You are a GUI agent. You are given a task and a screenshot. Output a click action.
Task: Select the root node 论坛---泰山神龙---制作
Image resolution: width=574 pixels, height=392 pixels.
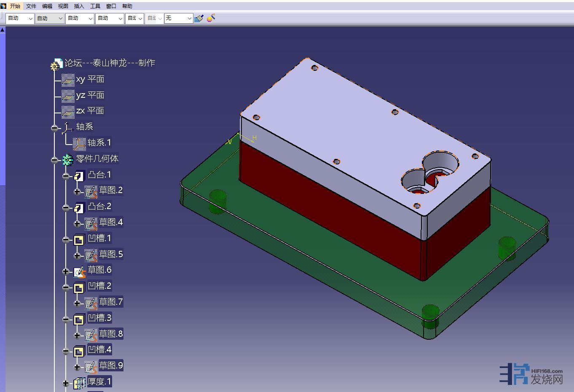[110, 63]
